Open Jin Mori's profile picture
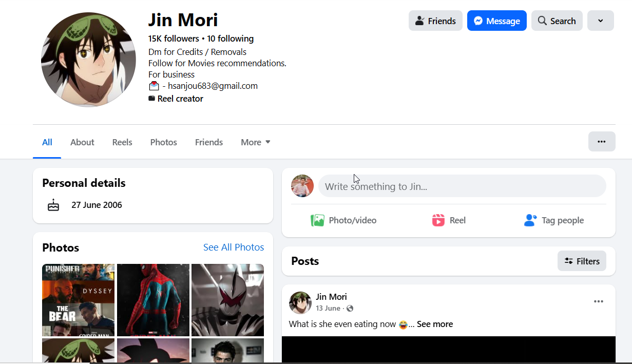This screenshot has width=632, height=364. (88, 60)
